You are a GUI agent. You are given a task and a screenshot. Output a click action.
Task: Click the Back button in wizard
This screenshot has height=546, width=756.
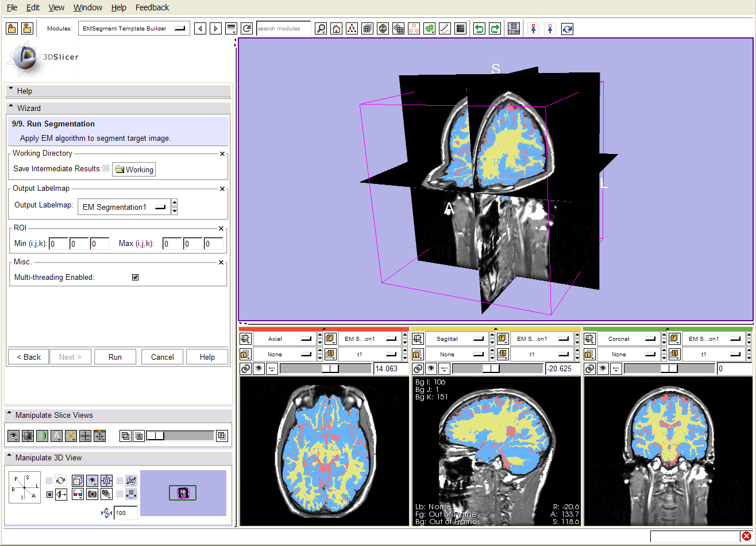pyautogui.click(x=29, y=357)
